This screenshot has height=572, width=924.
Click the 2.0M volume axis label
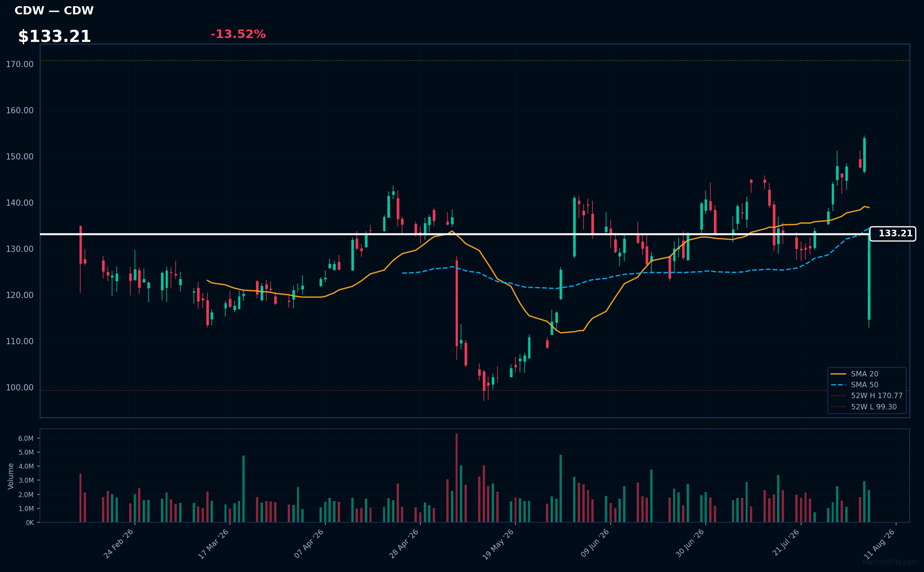tap(26, 495)
